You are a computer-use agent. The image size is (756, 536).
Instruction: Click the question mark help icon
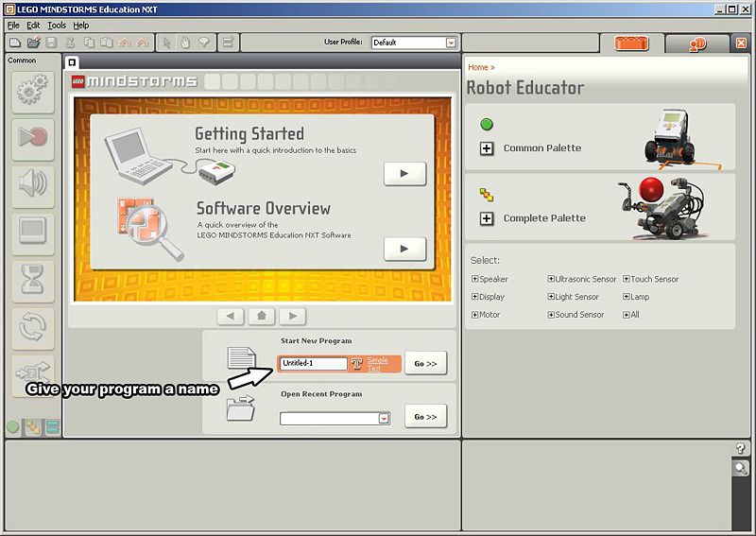[741, 448]
